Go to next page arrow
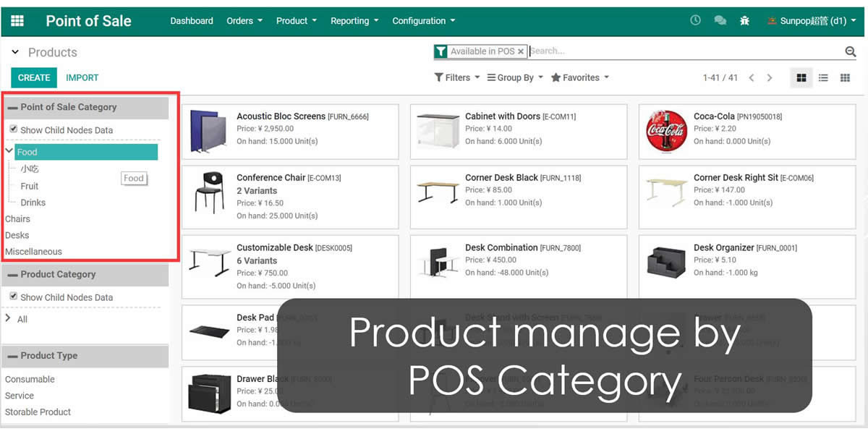This screenshot has width=868, height=434. pos(770,77)
